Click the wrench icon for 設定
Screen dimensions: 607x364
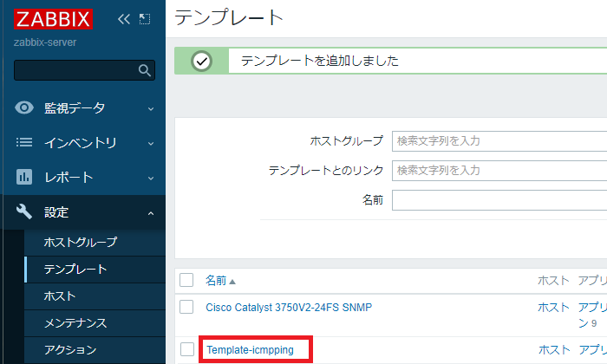pos(25,212)
